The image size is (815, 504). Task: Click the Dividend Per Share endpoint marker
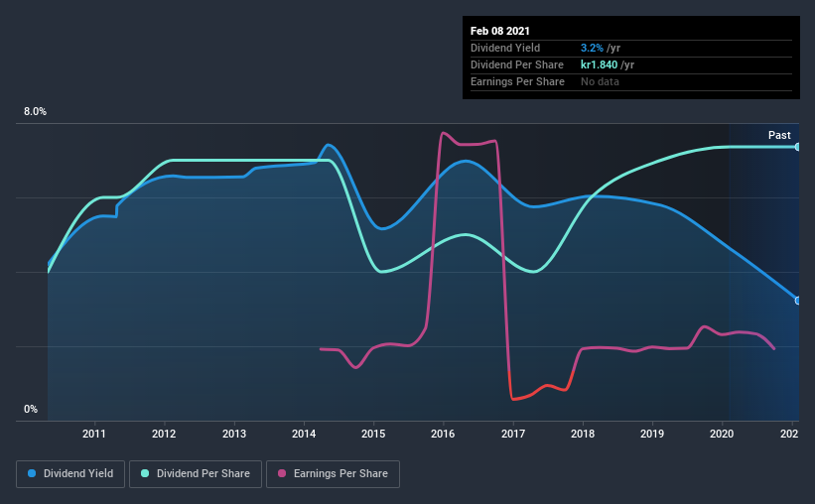797,147
